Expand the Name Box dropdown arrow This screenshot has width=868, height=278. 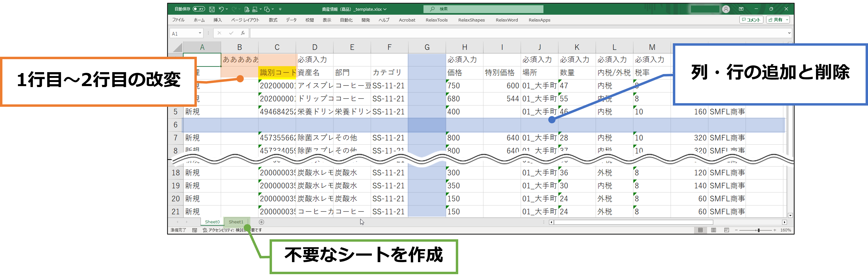point(200,33)
